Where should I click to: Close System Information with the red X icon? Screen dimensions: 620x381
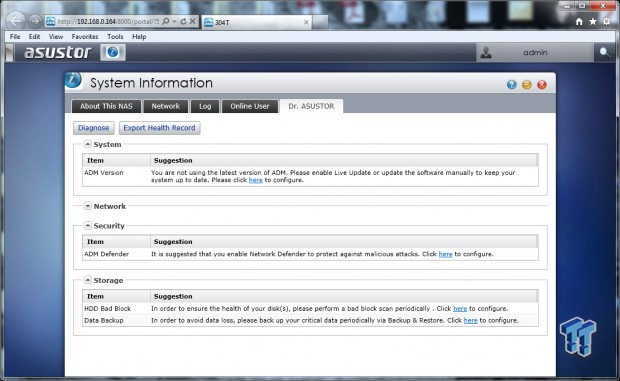pyautogui.click(x=542, y=85)
